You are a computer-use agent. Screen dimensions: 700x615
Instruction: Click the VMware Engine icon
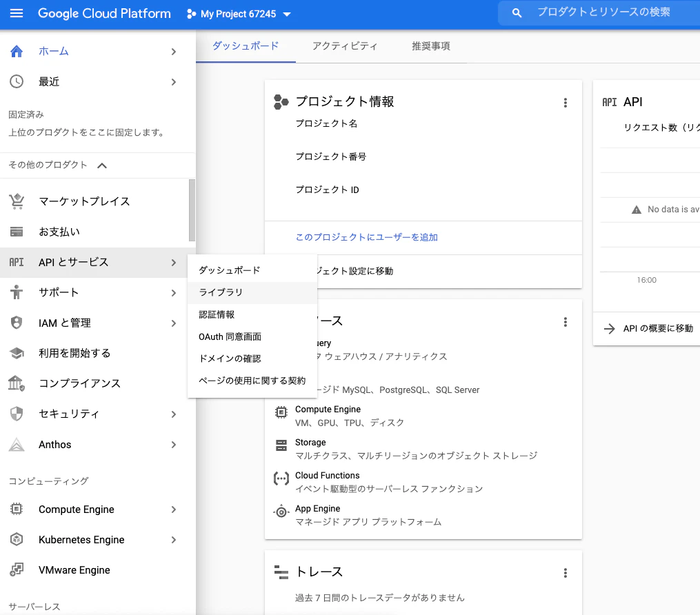17,570
